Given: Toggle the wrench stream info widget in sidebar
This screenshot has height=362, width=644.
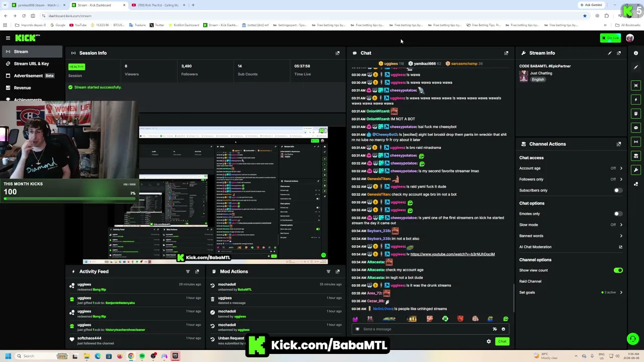Looking at the screenshot, I should coord(636,170).
